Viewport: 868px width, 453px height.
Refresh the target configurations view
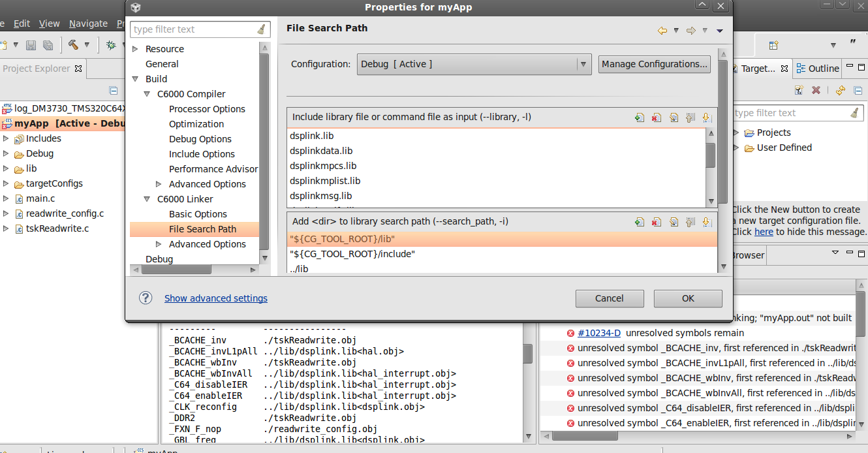(x=841, y=90)
